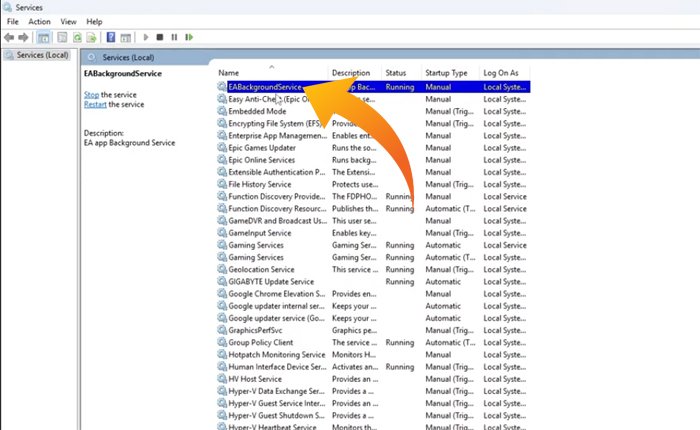Image resolution: width=700 pixels, height=430 pixels.
Task: Click the Refresh toolbar icon
Action: click(x=75, y=37)
